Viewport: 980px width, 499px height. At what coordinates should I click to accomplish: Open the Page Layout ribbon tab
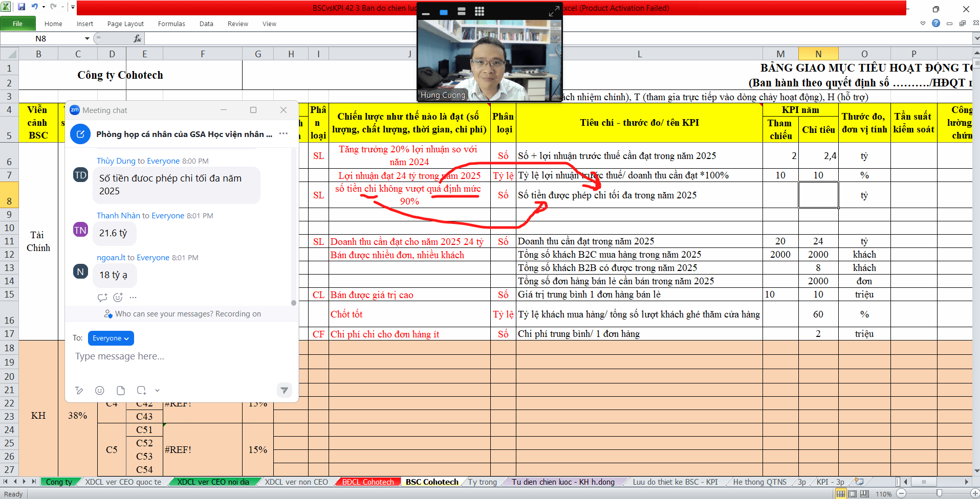[x=125, y=24]
